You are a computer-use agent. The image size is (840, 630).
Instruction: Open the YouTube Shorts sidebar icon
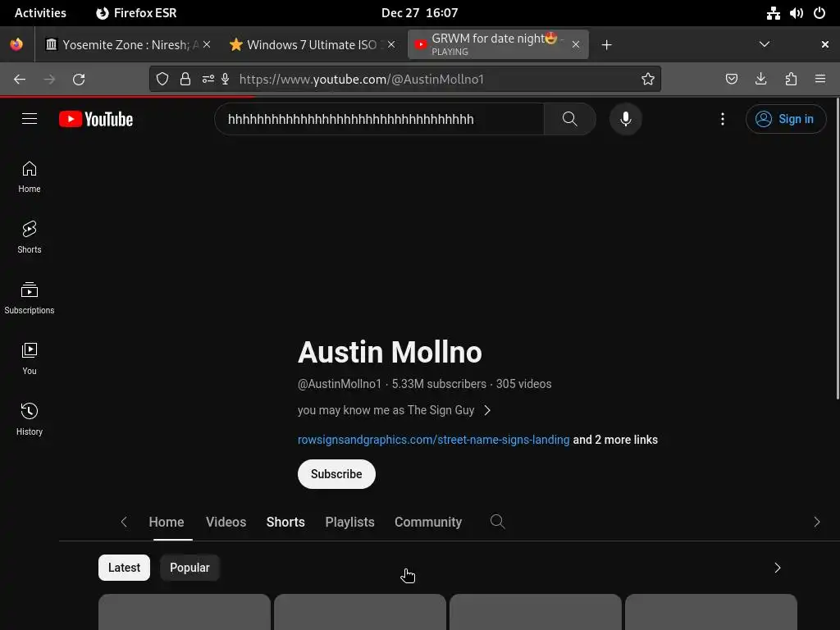29,237
